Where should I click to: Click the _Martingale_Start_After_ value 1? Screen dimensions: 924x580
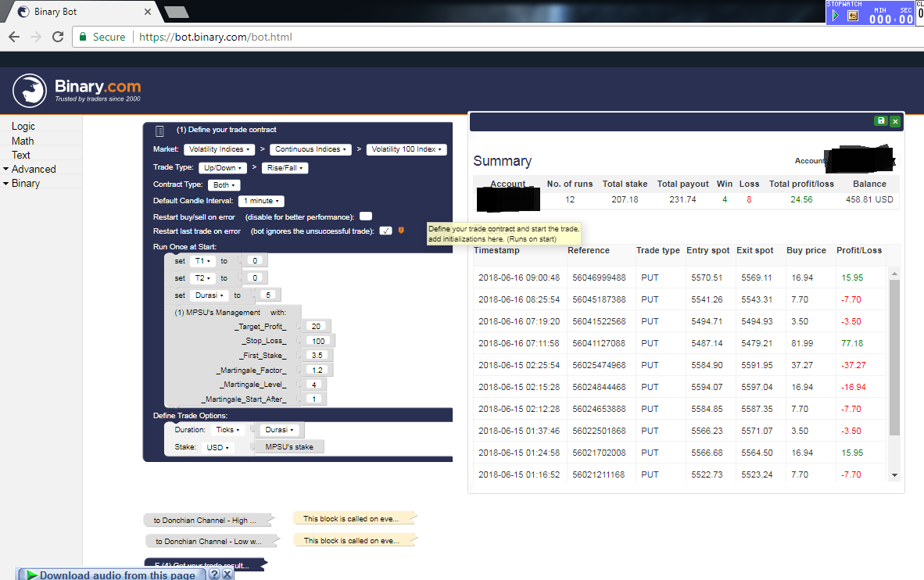pos(314,399)
